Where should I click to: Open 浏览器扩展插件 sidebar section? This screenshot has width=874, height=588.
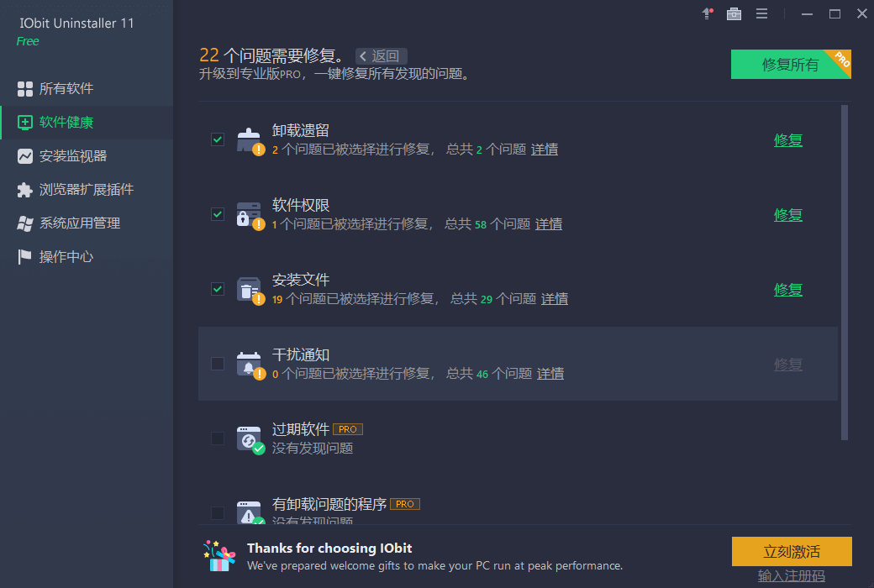click(x=87, y=190)
